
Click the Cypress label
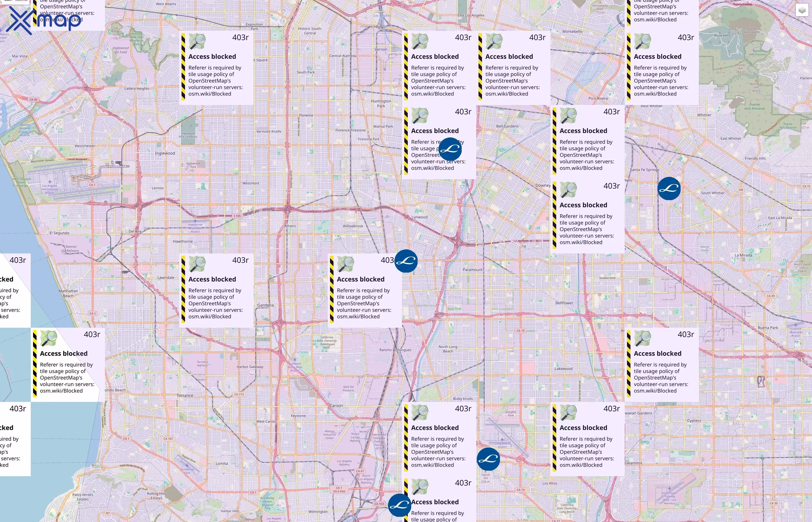694,421
